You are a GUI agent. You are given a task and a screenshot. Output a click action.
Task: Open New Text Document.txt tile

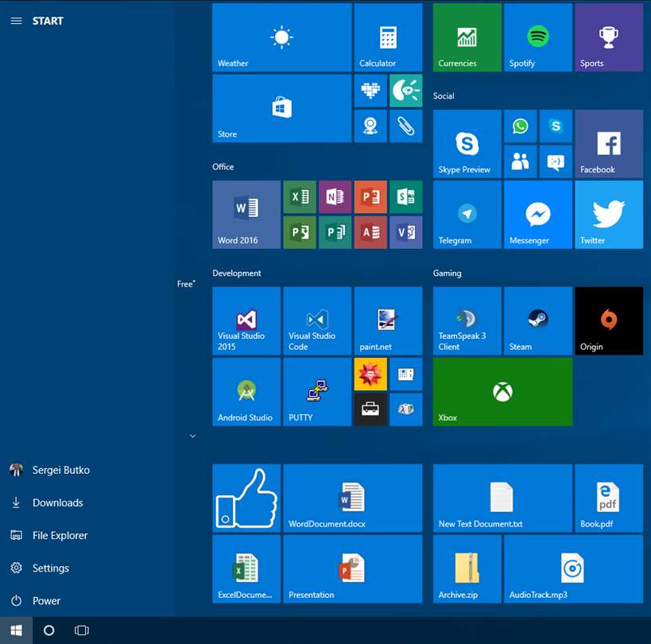(x=503, y=499)
